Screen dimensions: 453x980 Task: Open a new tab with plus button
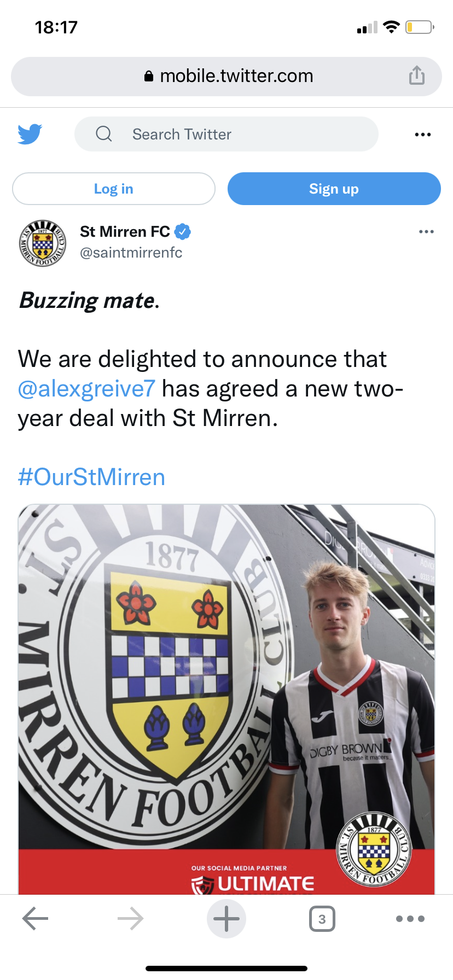click(226, 919)
